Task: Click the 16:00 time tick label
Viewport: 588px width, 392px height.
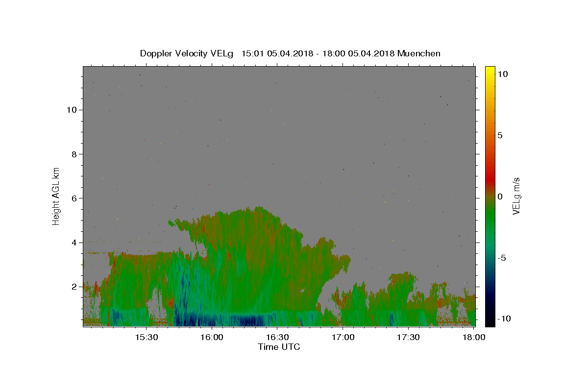Action: pyautogui.click(x=212, y=337)
